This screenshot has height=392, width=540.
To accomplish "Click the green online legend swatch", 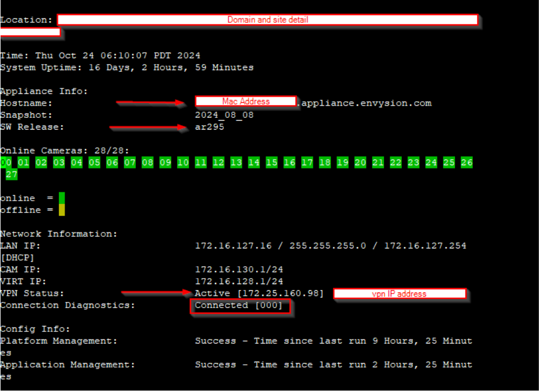I will (x=62, y=198).
